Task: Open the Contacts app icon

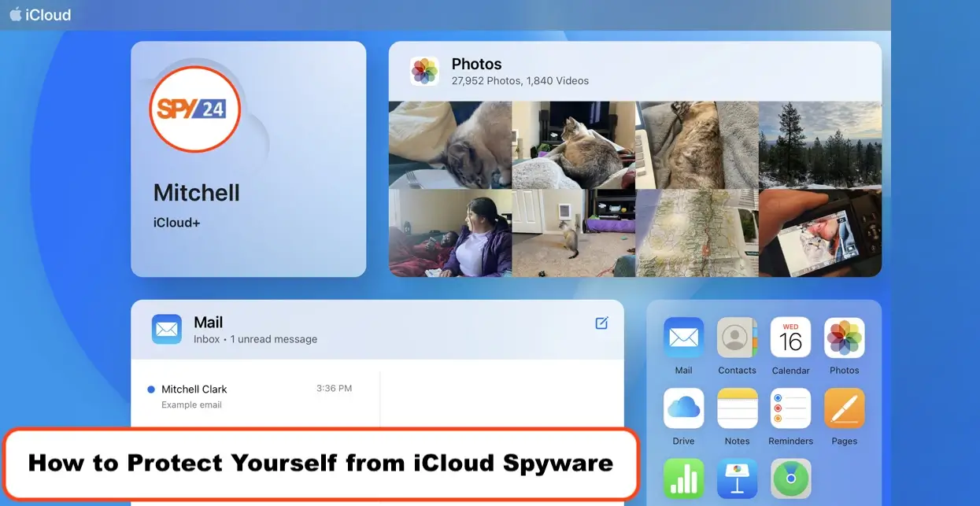Action: 737,338
